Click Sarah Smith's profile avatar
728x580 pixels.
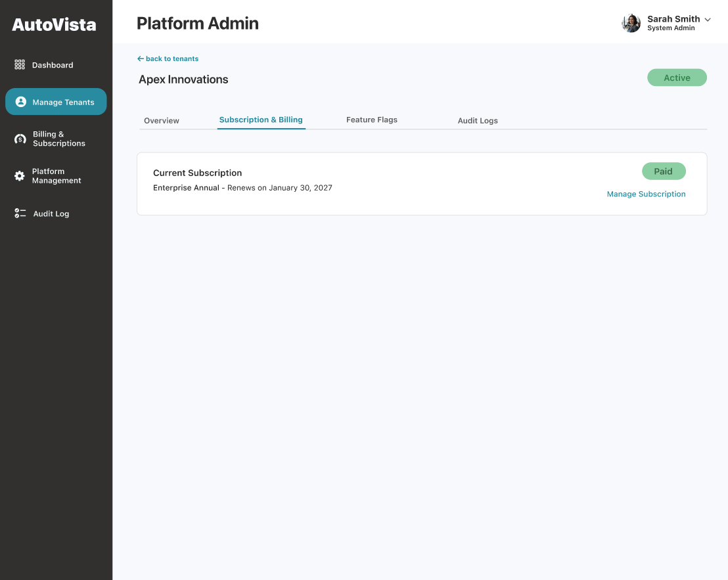tap(631, 24)
